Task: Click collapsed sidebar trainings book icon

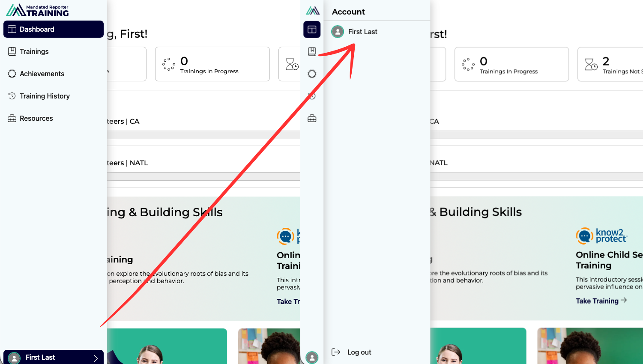Action: point(312,51)
